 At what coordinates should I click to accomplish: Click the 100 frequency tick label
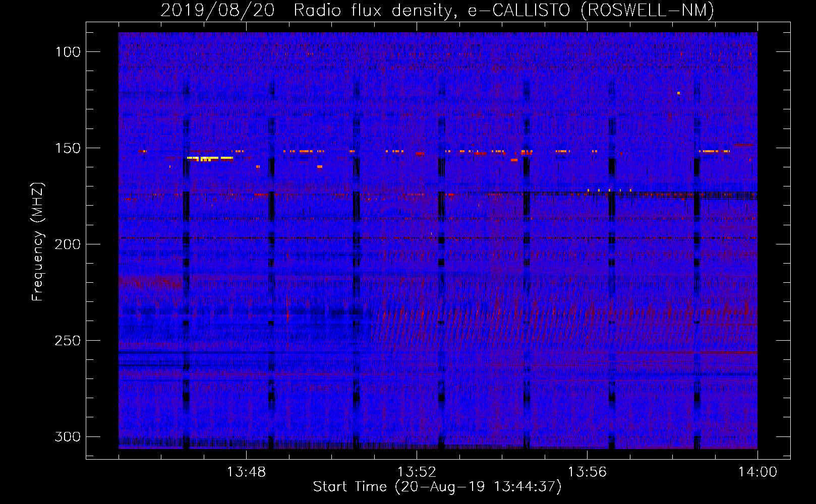(x=68, y=52)
